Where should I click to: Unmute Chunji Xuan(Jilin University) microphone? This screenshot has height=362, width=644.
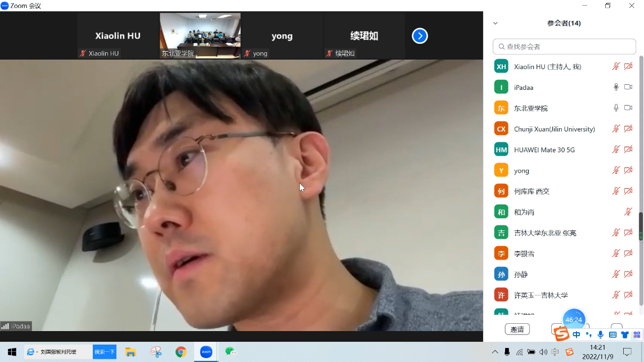coord(616,129)
